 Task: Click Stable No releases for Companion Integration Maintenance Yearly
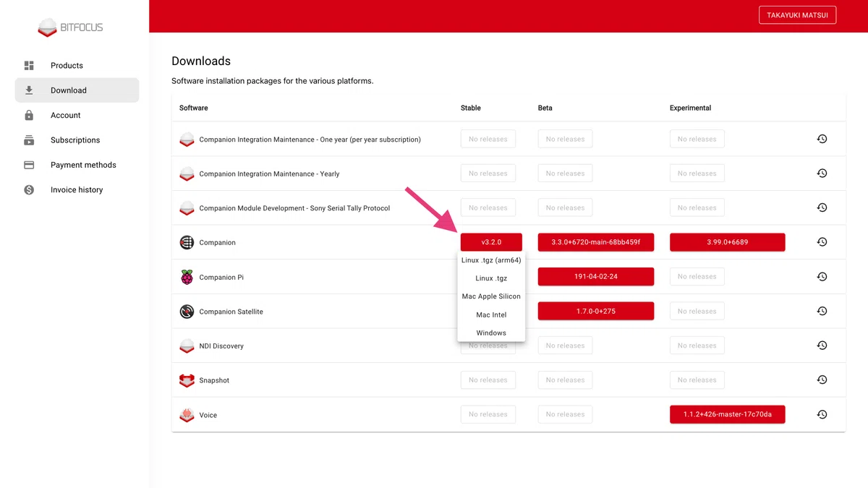(488, 174)
